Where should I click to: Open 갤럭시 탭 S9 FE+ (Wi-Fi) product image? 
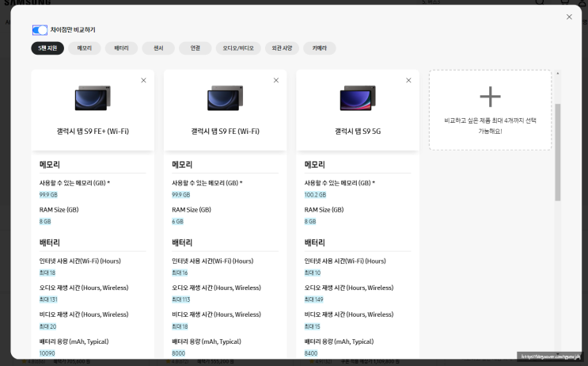tap(93, 98)
